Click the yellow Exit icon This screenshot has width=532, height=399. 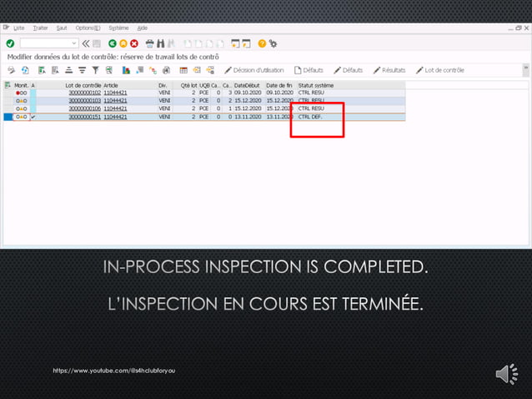click(x=123, y=43)
